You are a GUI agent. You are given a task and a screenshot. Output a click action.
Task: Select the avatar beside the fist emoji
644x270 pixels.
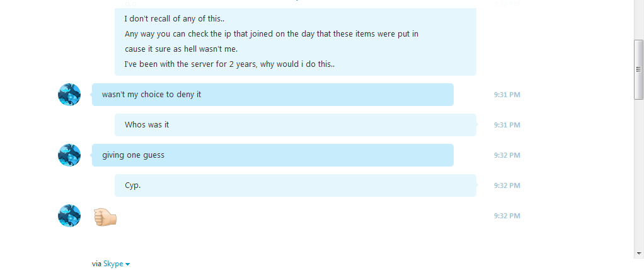point(69,216)
